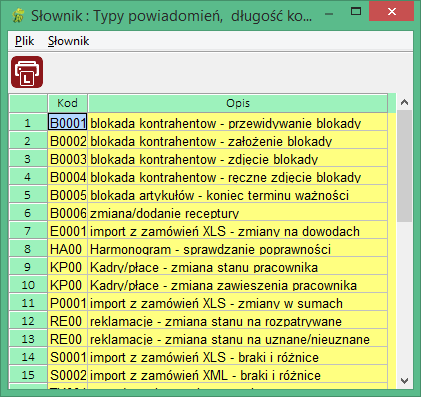421x397 pixels.
Task: Click 'import z zamówień XLS - zmiany w sumach'
Action: click(238, 303)
